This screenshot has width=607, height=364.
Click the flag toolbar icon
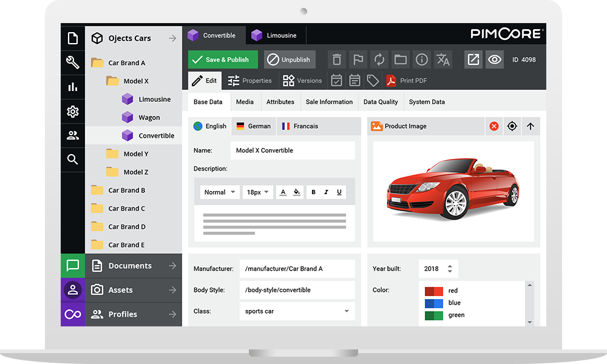[358, 59]
